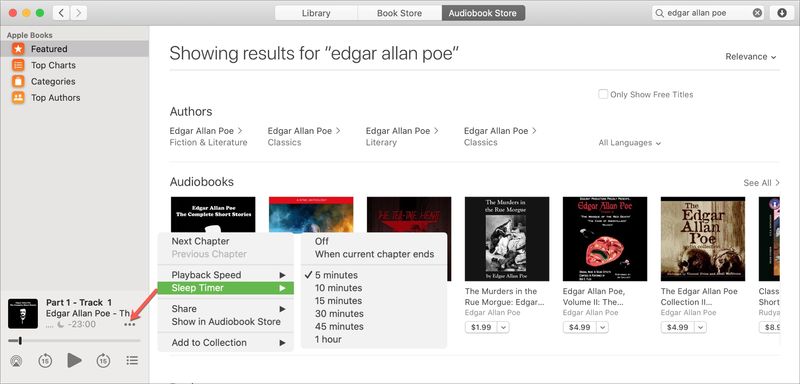Buy Edgar Allan Poe Volume II for $4.99
Viewport: 800px width, 384px height.
(579, 327)
